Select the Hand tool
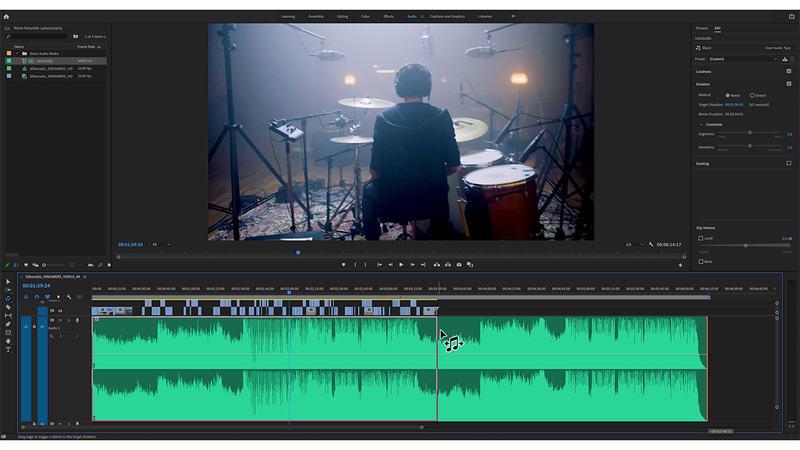Image resolution: width=800 pixels, height=450 pixels. pos(8,341)
